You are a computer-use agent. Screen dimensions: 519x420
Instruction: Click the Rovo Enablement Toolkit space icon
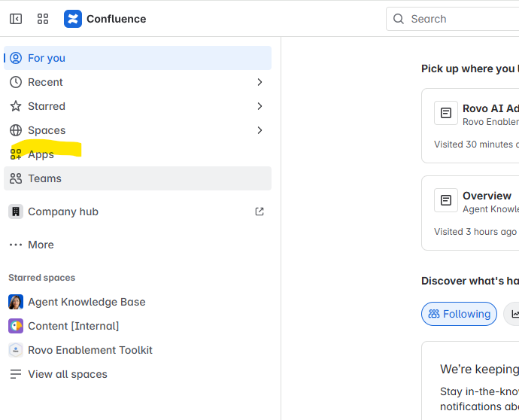(16, 350)
